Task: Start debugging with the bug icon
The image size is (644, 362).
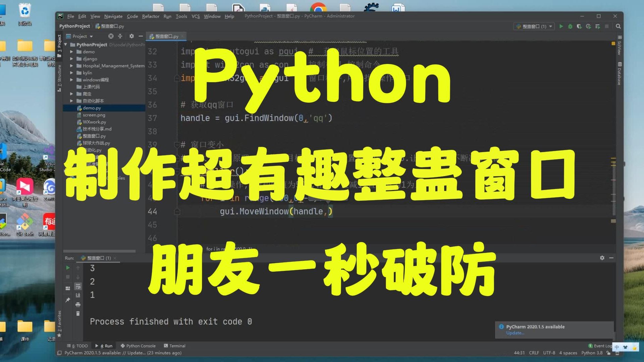Action: [570, 26]
